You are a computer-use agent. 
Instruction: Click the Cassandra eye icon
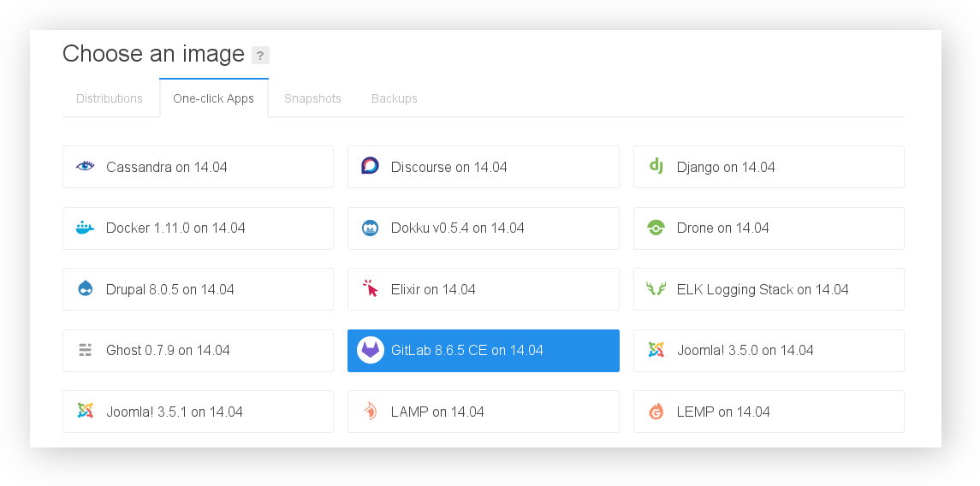coord(85,167)
